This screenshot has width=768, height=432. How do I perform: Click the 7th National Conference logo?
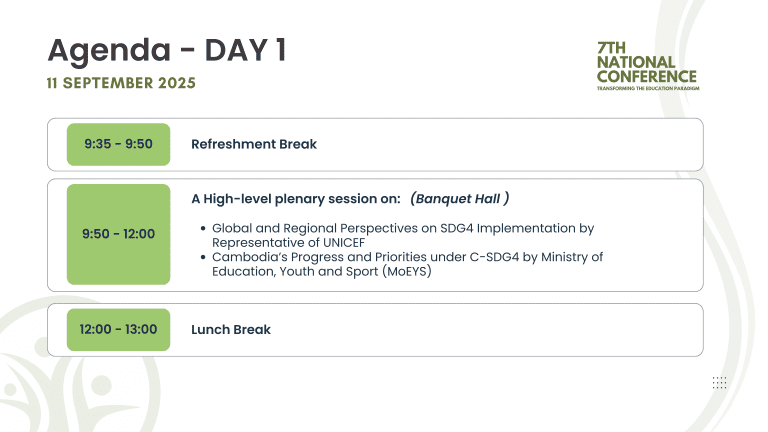[x=648, y=66]
